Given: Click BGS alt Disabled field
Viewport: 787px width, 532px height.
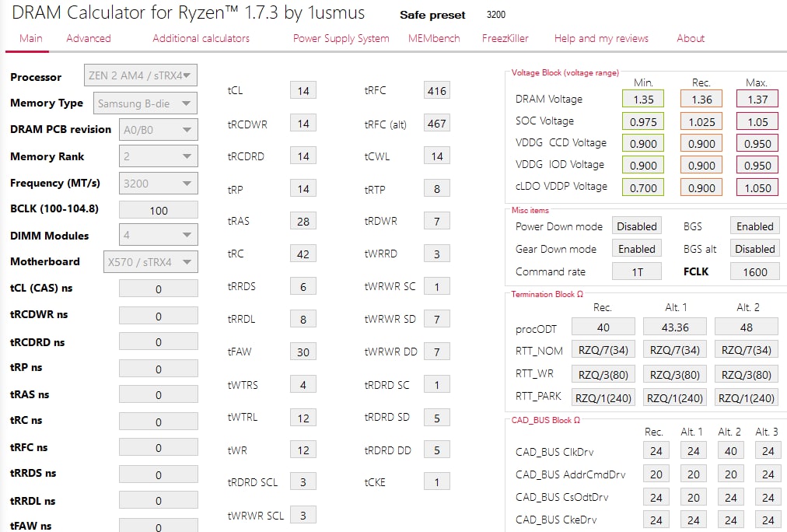Looking at the screenshot, I should click(x=755, y=248).
